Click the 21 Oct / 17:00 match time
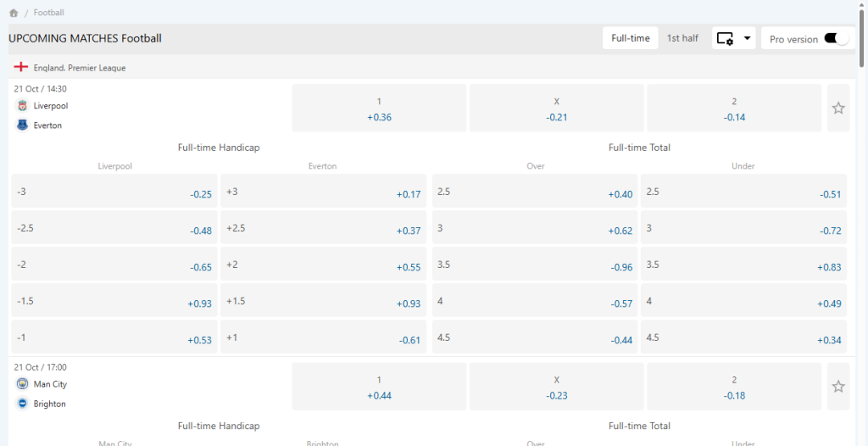868x446 pixels. (41, 367)
